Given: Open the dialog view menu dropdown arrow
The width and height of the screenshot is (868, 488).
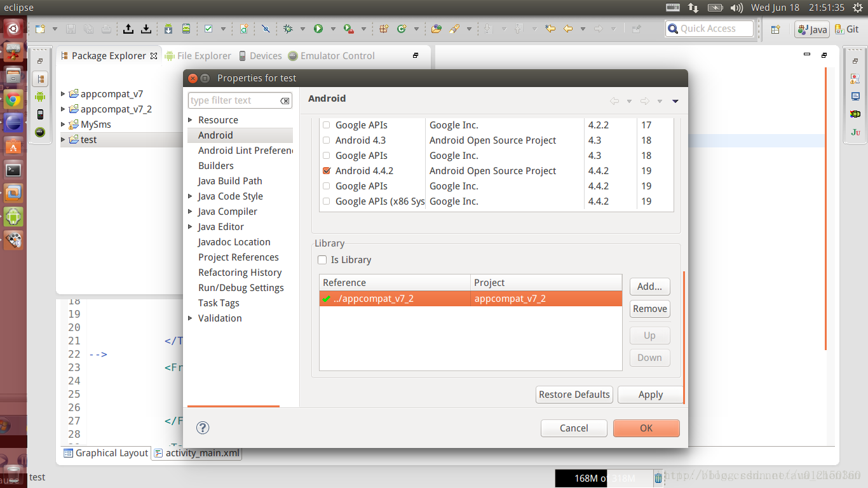Looking at the screenshot, I should pyautogui.click(x=675, y=101).
